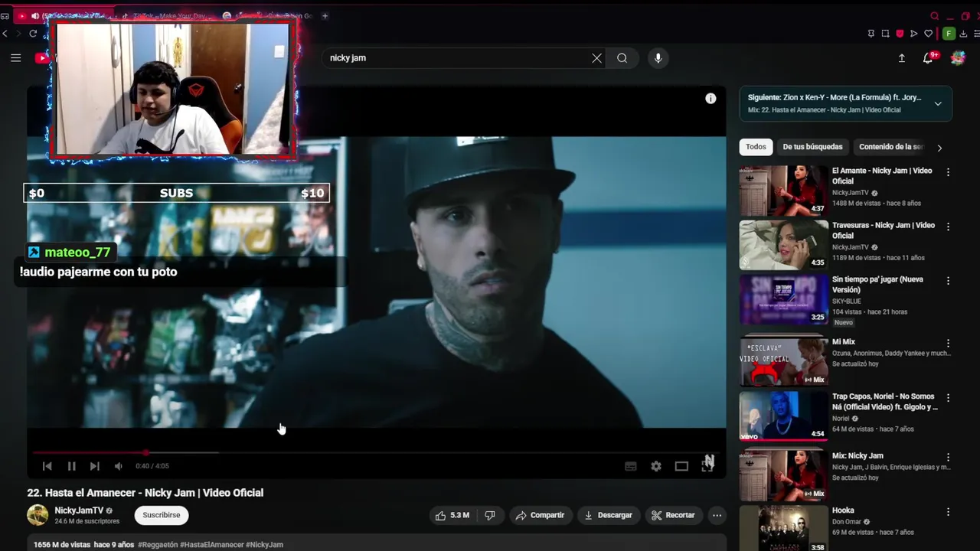Open the NickyJamTV channel avatar
The width and height of the screenshot is (980, 551).
38,515
